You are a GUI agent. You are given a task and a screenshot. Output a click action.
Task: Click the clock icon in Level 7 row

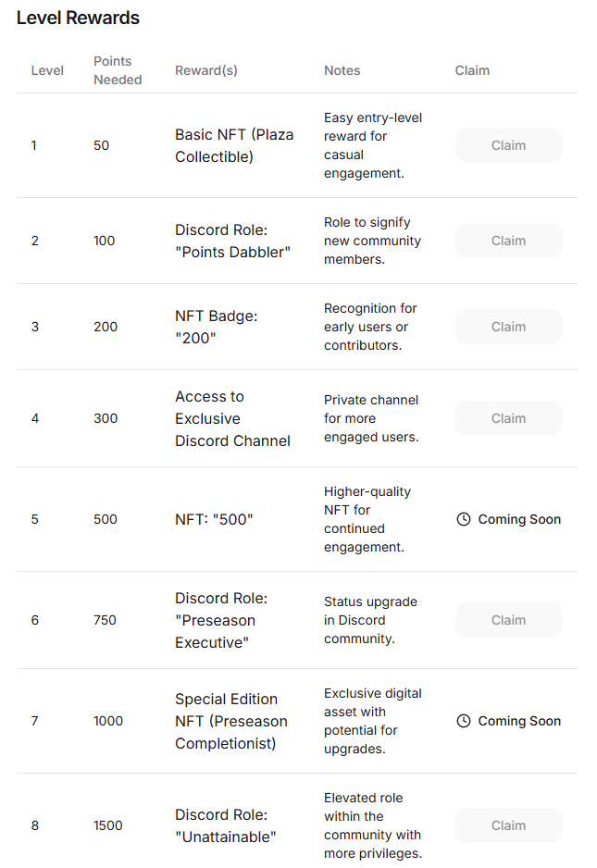(464, 721)
